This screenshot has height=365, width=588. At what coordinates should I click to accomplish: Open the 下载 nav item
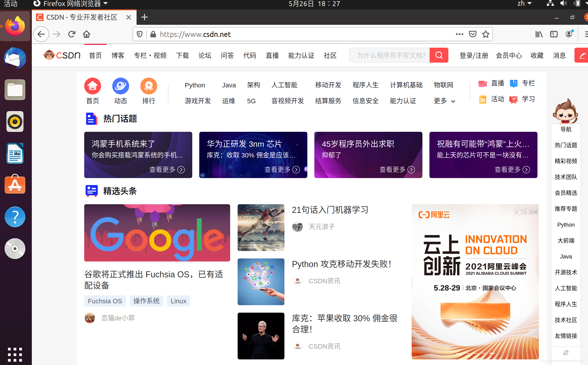(x=182, y=55)
